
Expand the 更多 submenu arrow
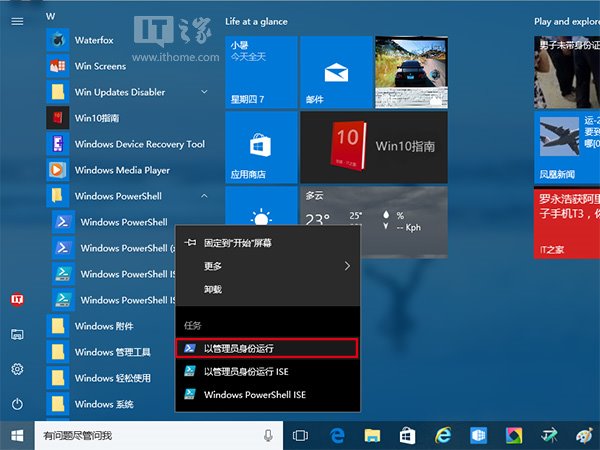tap(347, 266)
